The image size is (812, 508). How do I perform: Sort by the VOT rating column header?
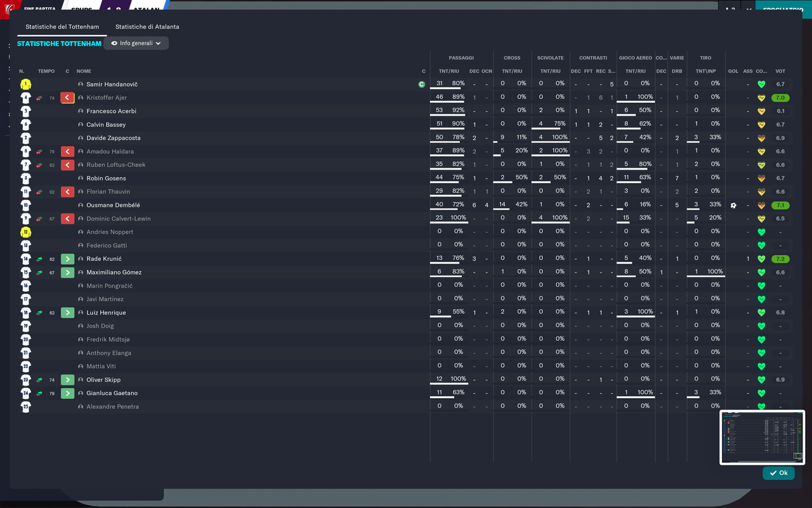point(780,71)
